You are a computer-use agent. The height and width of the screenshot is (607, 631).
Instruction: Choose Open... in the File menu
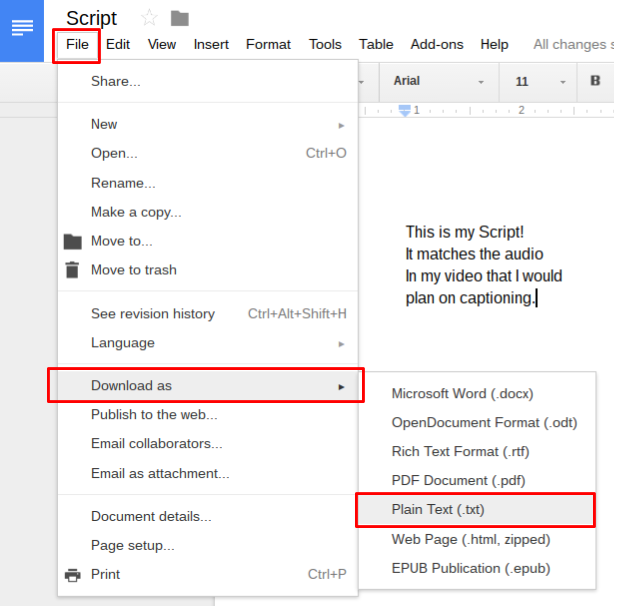pos(208,153)
